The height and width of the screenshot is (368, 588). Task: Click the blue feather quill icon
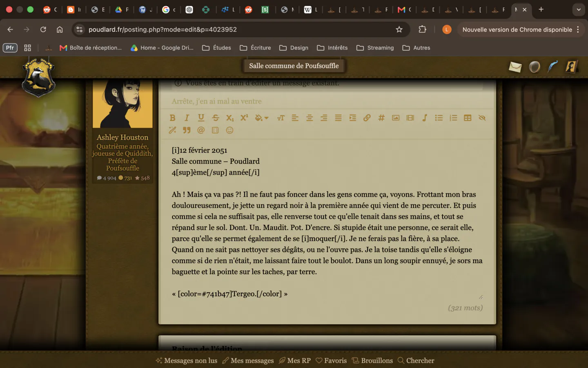pos(552,67)
